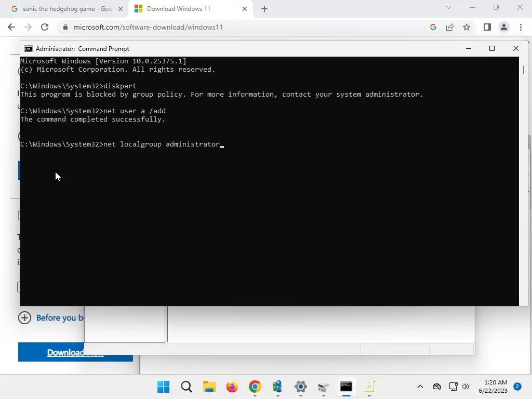The width and height of the screenshot is (532, 399).
Task: Open network tray icon
Action: coord(453,387)
